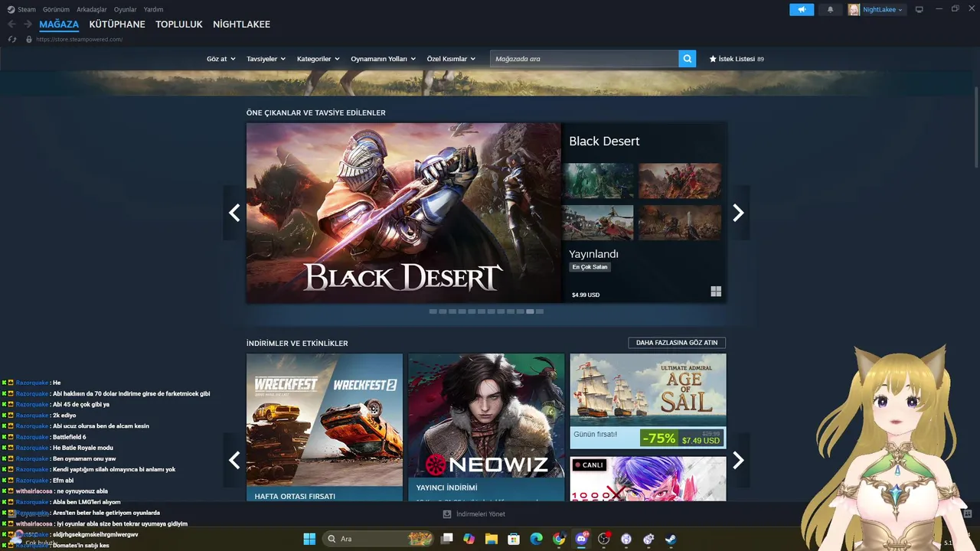Go to previous deals page arrow
The width and height of the screenshot is (980, 551).
(x=234, y=460)
